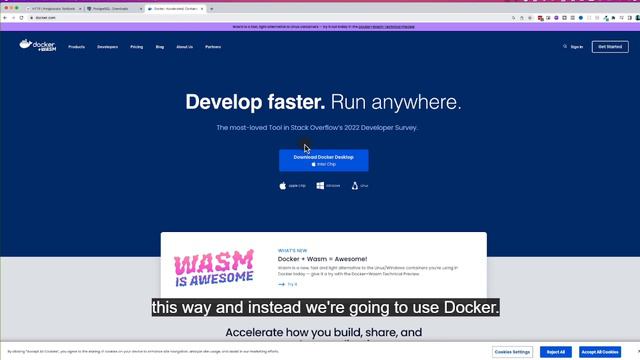
Task: Open Cookies Settings
Action: 512,352
